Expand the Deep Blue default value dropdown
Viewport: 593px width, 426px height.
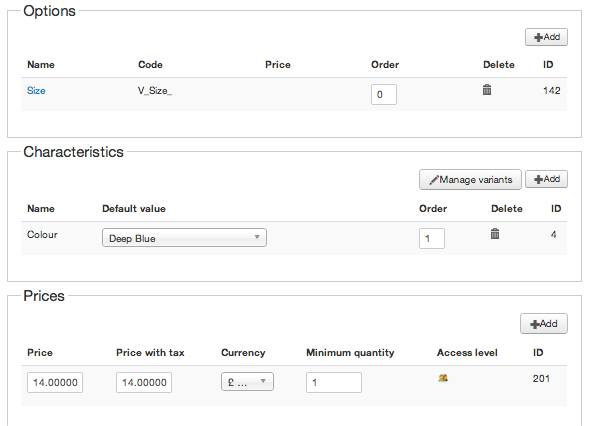coord(184,238)
